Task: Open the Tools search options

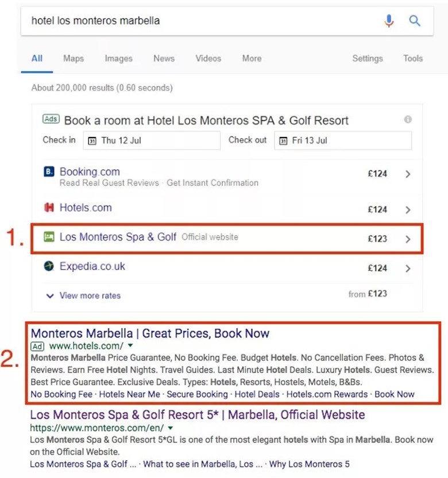Action: coord(412,59)
